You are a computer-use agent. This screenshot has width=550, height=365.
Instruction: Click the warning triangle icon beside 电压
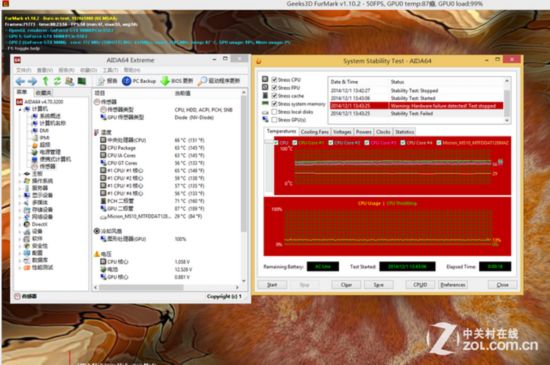[97, 254]
